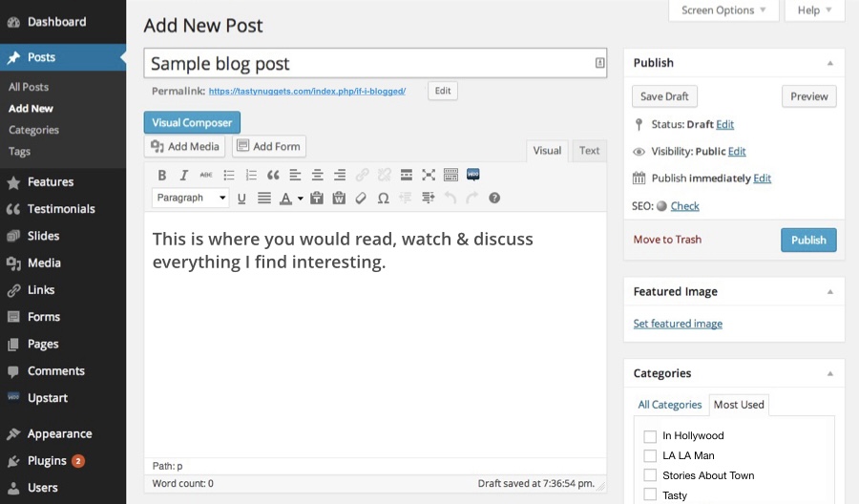This screenshot has height=504, width=859.
Task: Toggle italic formatting in editor toolbar
Action: click(183, 176)
